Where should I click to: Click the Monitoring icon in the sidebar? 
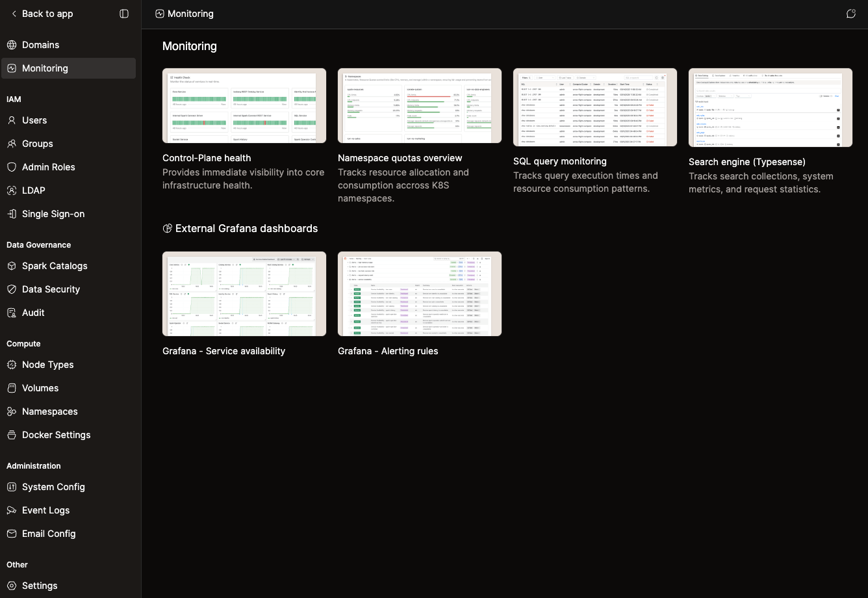click(12, 68)
